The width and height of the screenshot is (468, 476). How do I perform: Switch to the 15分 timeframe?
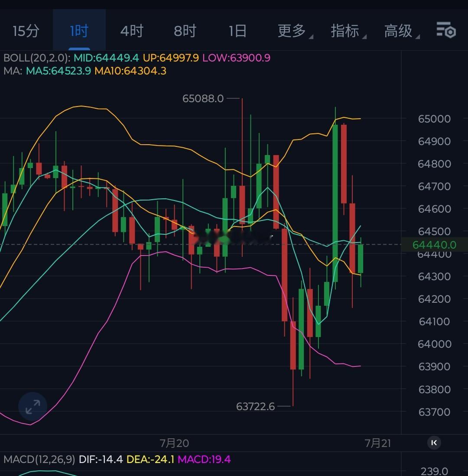[26, 31]
